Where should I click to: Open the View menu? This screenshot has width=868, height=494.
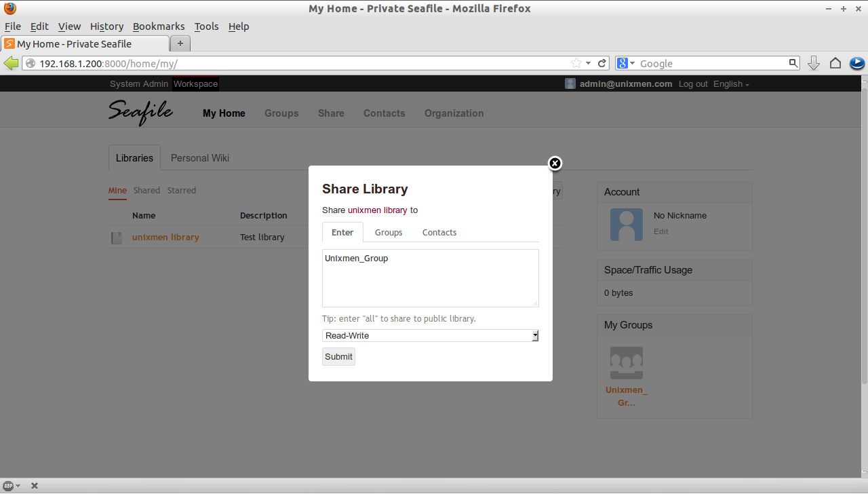pos(69,26)
